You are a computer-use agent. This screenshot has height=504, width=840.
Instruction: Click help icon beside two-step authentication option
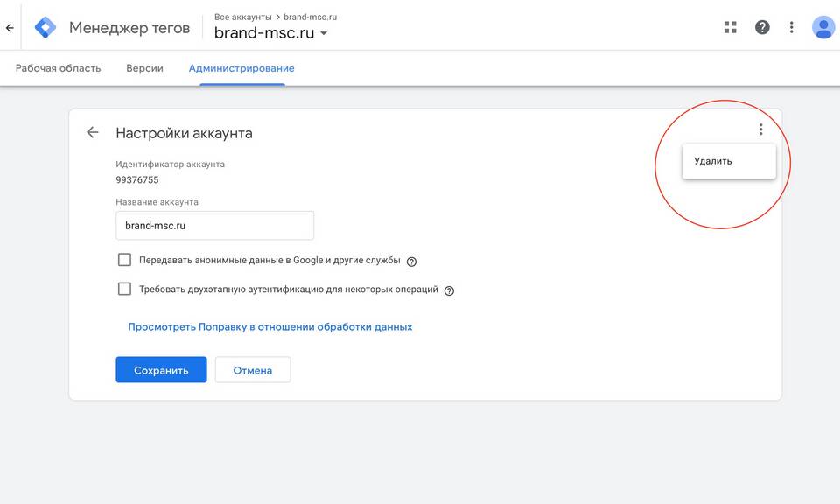449,290
